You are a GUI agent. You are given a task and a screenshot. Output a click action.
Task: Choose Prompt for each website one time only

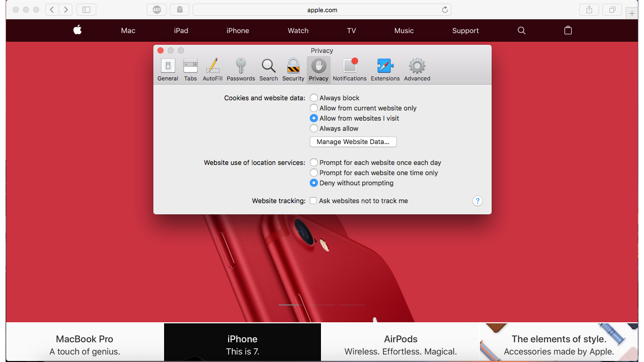[374, 173]
